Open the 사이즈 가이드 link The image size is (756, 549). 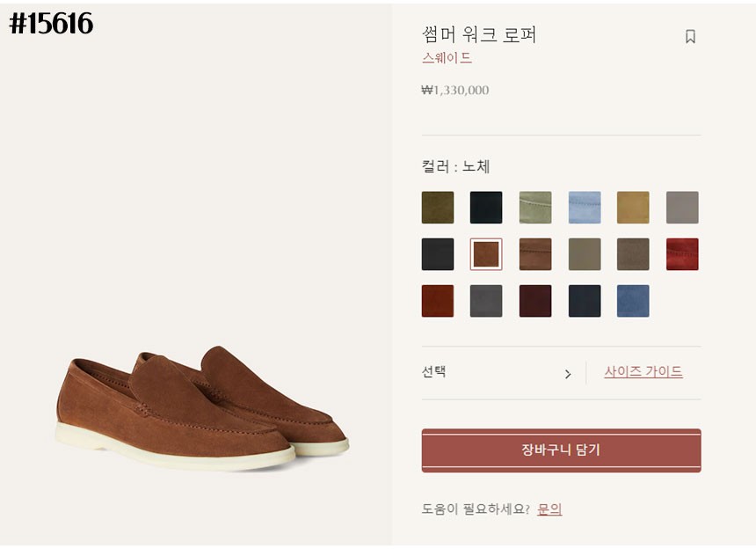643,371
